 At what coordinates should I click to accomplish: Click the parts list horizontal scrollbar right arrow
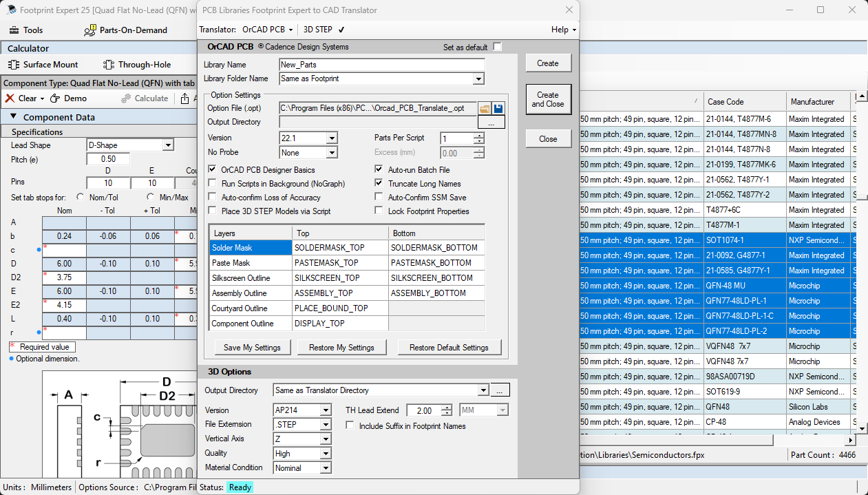point(850,440)
